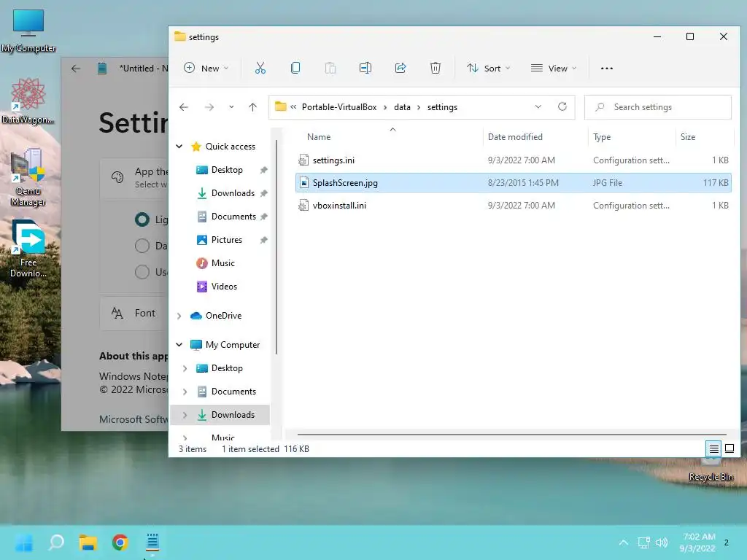Switch to Notepad in taskbar
The width and height of the screenshot is (747, 560).
point(152,542)
